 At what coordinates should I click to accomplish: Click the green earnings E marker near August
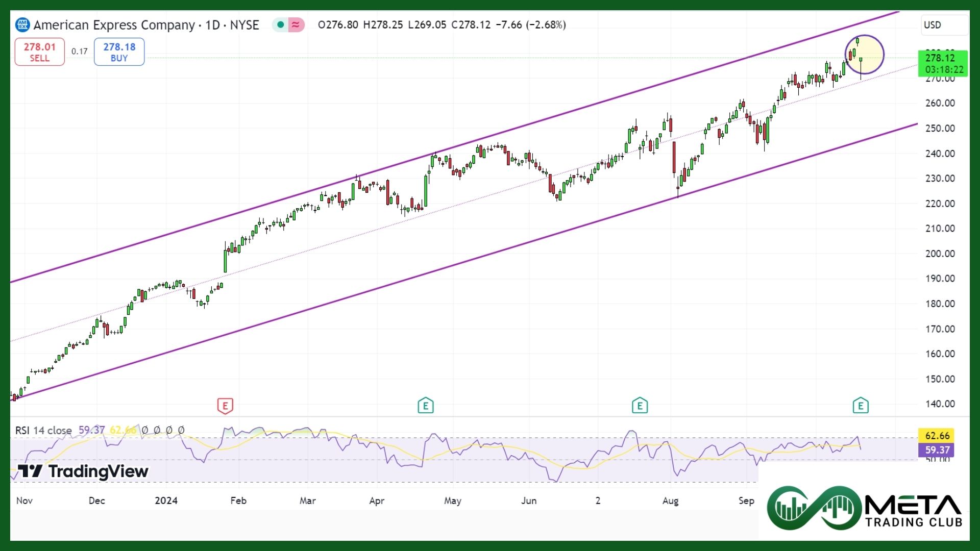pos(640,406)
